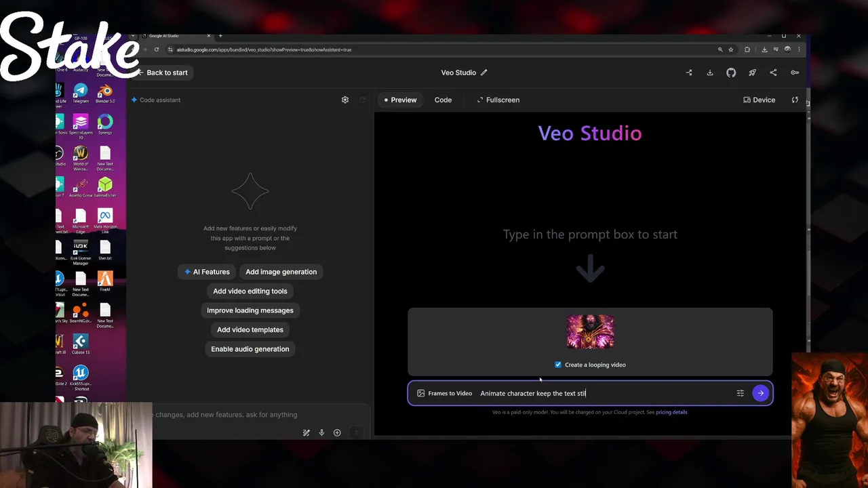
Task: Open Code assistant settings gear
Action: (345, 100)
